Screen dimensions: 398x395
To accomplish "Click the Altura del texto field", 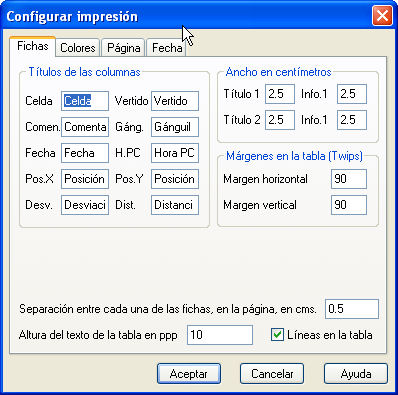I will (220, 335).
